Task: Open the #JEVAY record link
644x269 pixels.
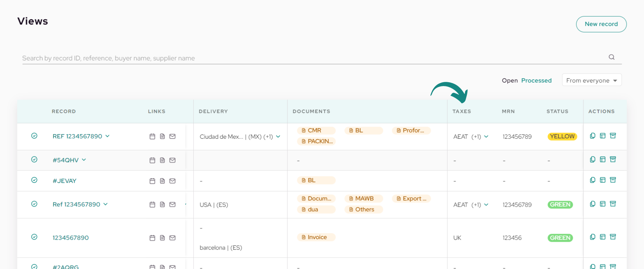Action: (65, 181)
